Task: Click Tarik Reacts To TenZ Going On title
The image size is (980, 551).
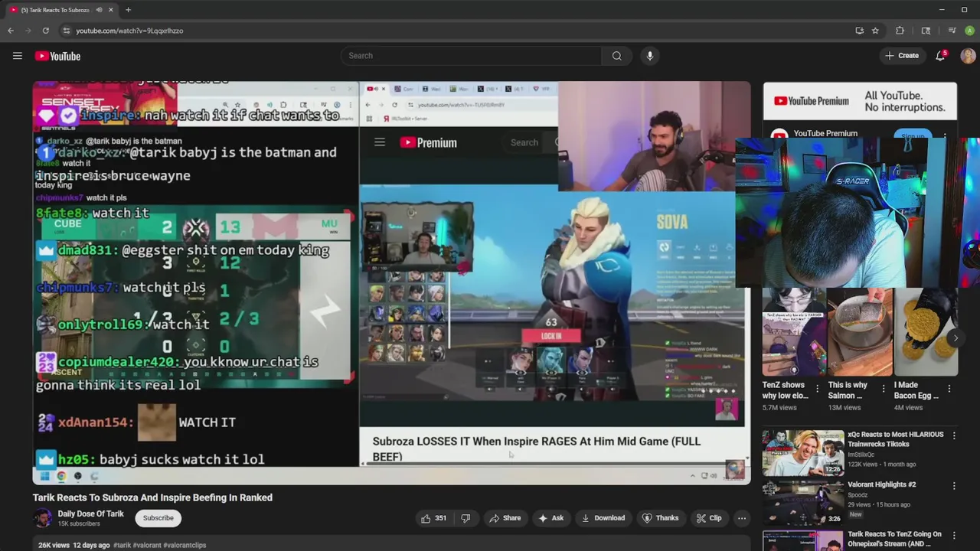Action: click(895, 539)
